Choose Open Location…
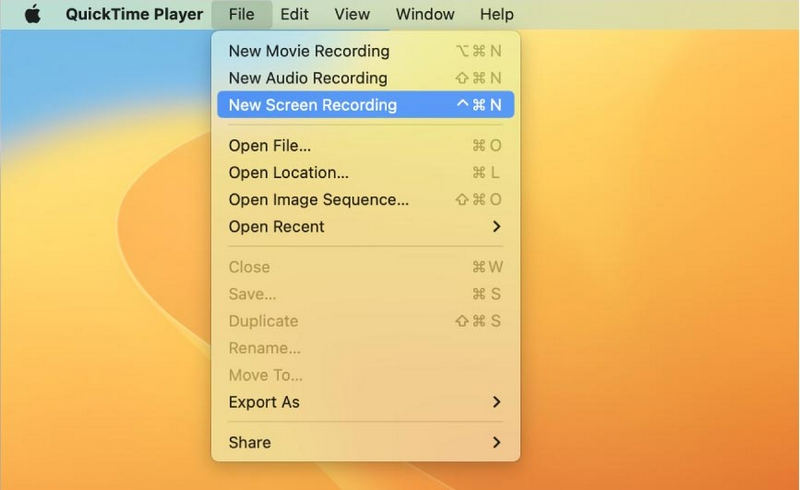This screenshot has width=800, height=490. (x=288, y=173)
